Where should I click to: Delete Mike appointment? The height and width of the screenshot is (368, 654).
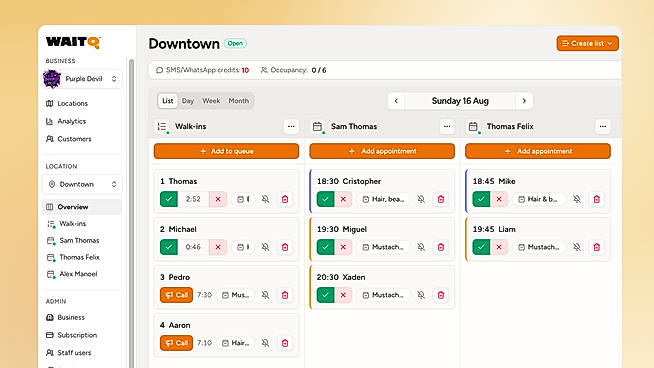597,199
